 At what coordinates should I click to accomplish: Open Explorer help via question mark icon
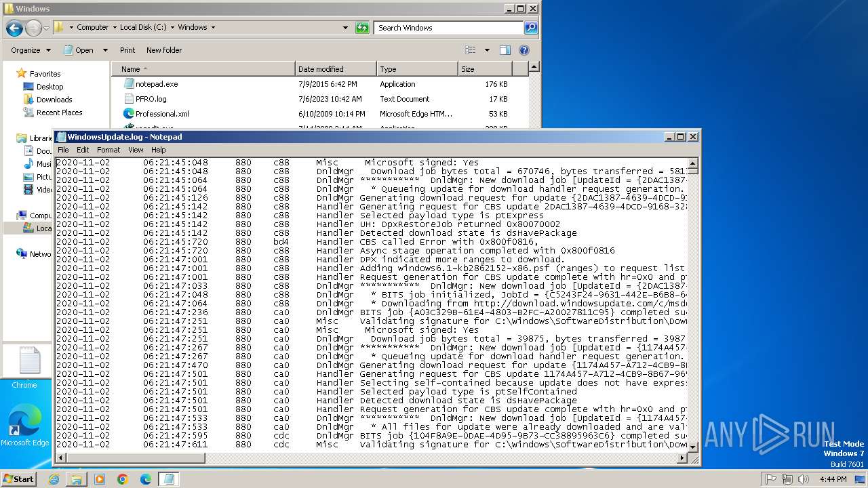click(524, 50)
